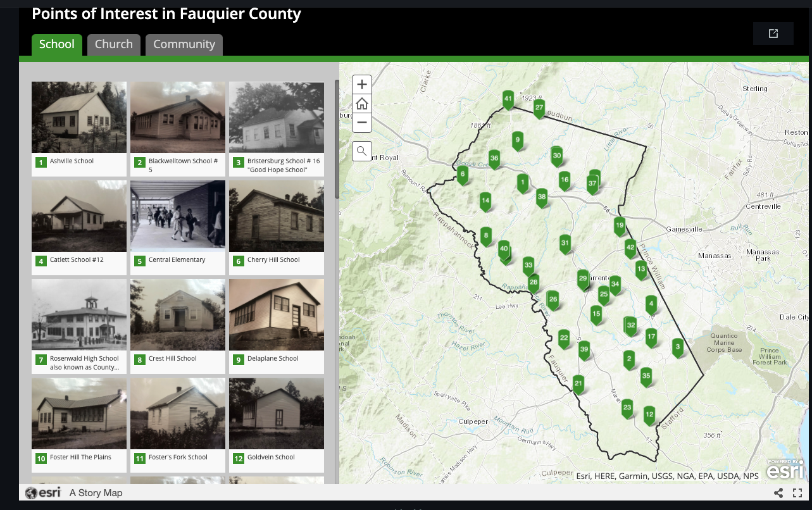
Task: Reset the map to default extent with home icon
Action: pos(361,103)
